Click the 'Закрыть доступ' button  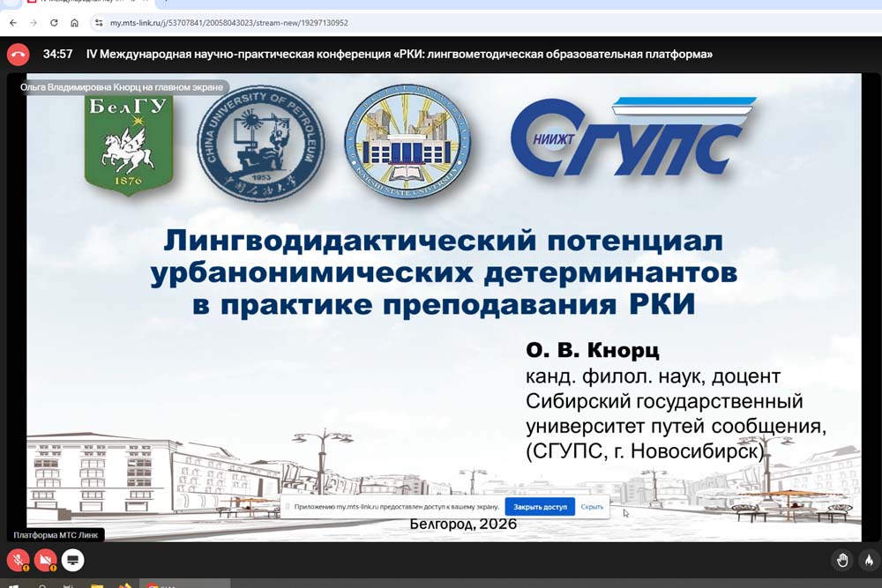click(x=540, y=507)
